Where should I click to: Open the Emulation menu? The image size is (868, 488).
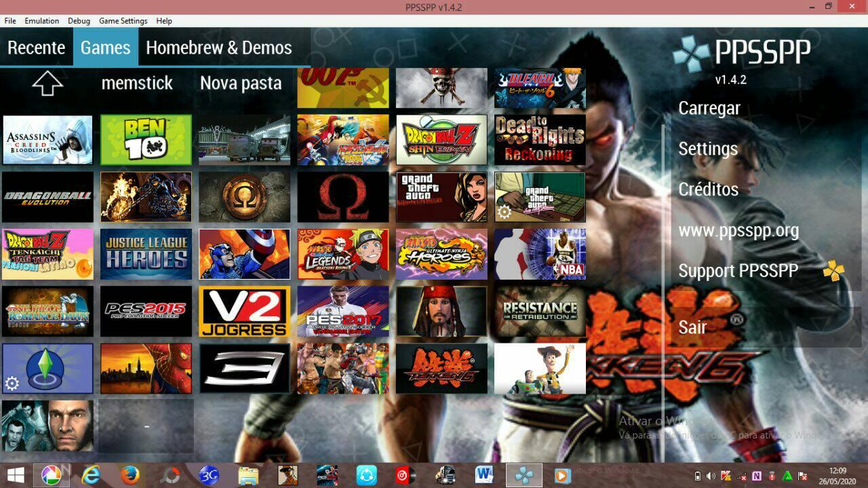(x=42, y=21)
